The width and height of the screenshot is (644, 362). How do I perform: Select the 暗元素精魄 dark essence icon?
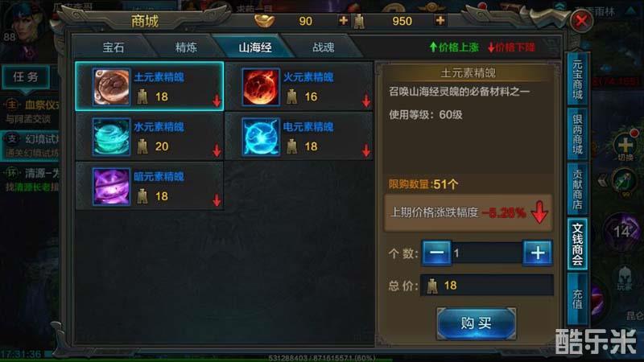[x=111, y=187]
